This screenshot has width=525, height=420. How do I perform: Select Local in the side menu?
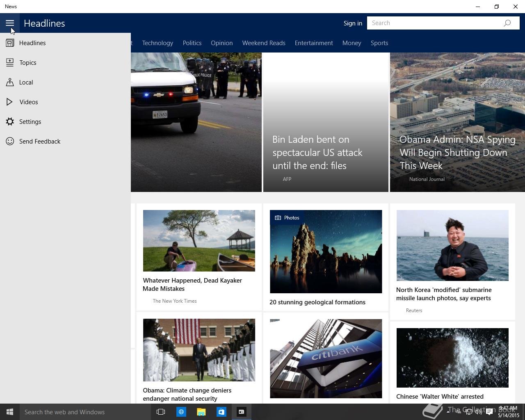(x=65, y=82)
